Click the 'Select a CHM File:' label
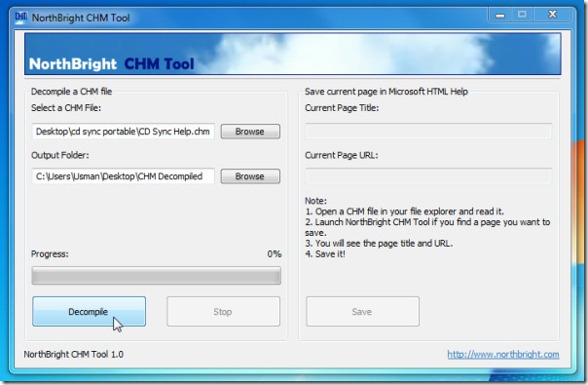The height and width of the screenshot is (385, 588). (x=66, y=108)
